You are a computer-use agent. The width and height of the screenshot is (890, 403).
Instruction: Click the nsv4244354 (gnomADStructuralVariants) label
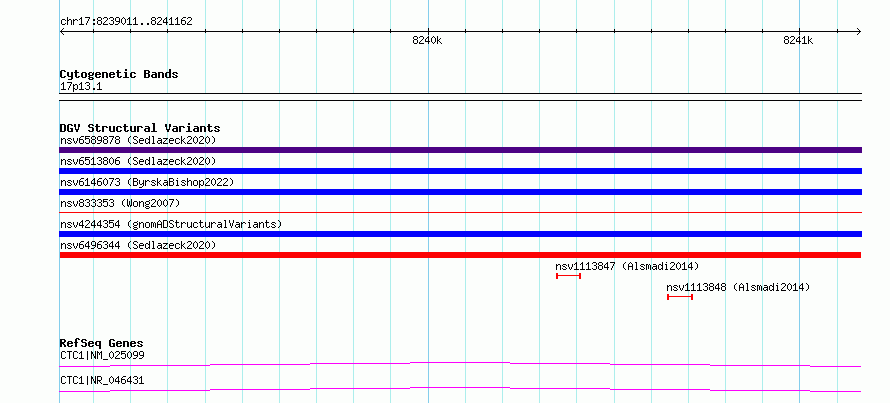pyautogui.click(x=171, y=224)
